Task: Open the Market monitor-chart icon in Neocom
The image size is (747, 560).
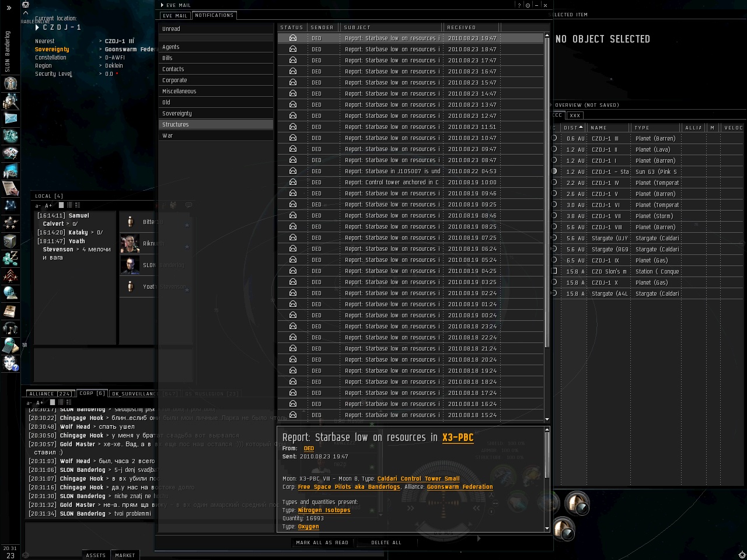Action: 10,171
